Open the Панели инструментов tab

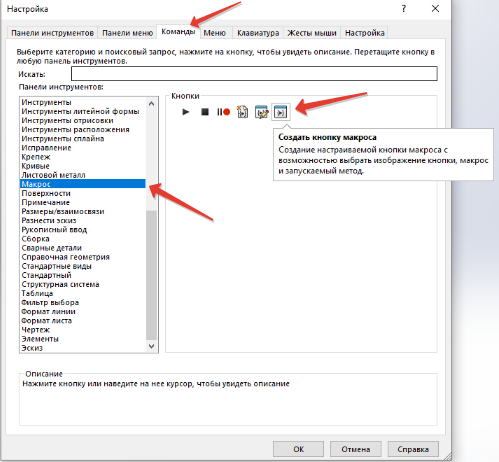point(52,33)
